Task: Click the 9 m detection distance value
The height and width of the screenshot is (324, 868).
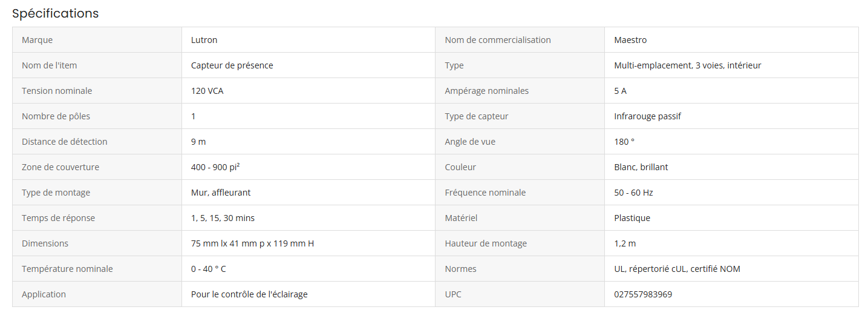Action: pyautogui.click(x=198, y=142)
